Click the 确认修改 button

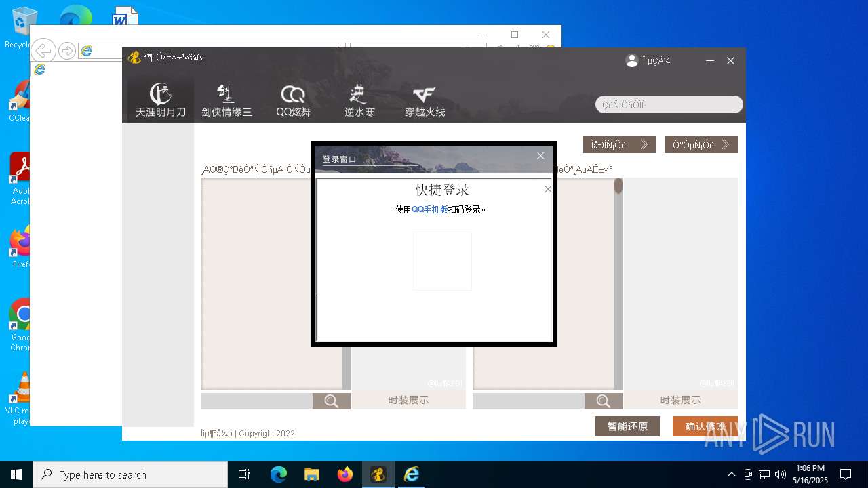point(705,426)
